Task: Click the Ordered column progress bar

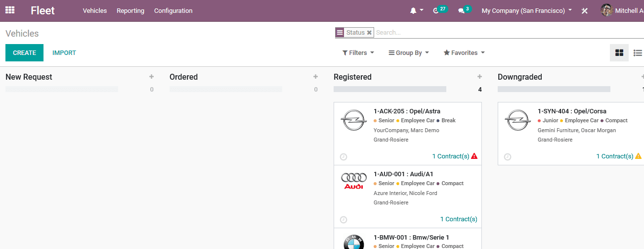Action: 226,89
